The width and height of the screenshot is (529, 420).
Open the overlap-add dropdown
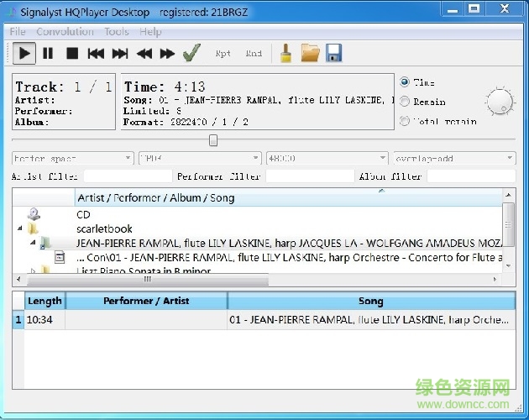(453, 158)
